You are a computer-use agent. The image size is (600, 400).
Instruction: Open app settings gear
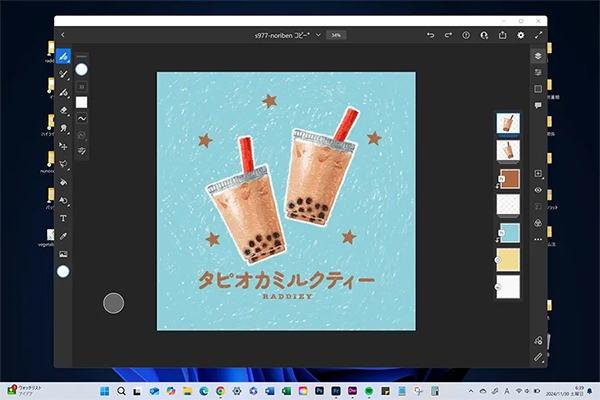click(x=521, y=35)
